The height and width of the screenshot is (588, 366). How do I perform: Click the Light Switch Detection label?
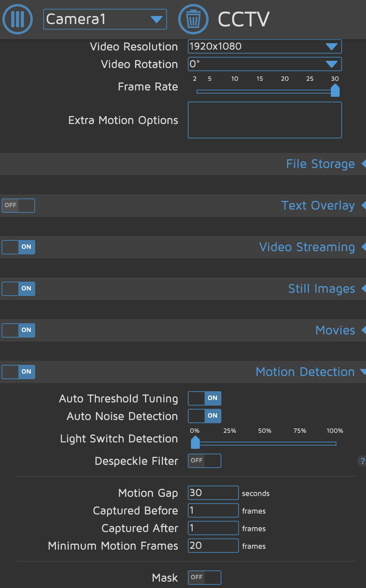coord(119,439)
